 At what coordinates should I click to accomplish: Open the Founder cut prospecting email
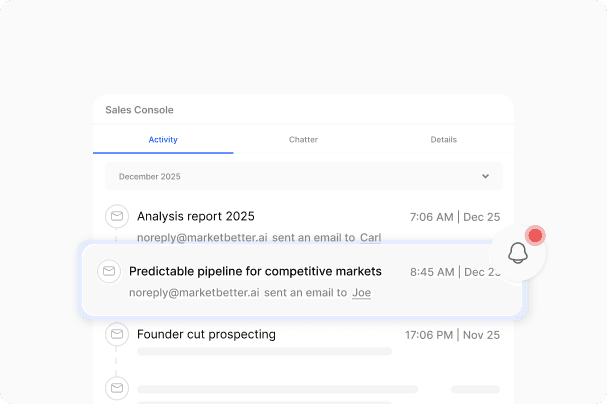pos(206,334)
